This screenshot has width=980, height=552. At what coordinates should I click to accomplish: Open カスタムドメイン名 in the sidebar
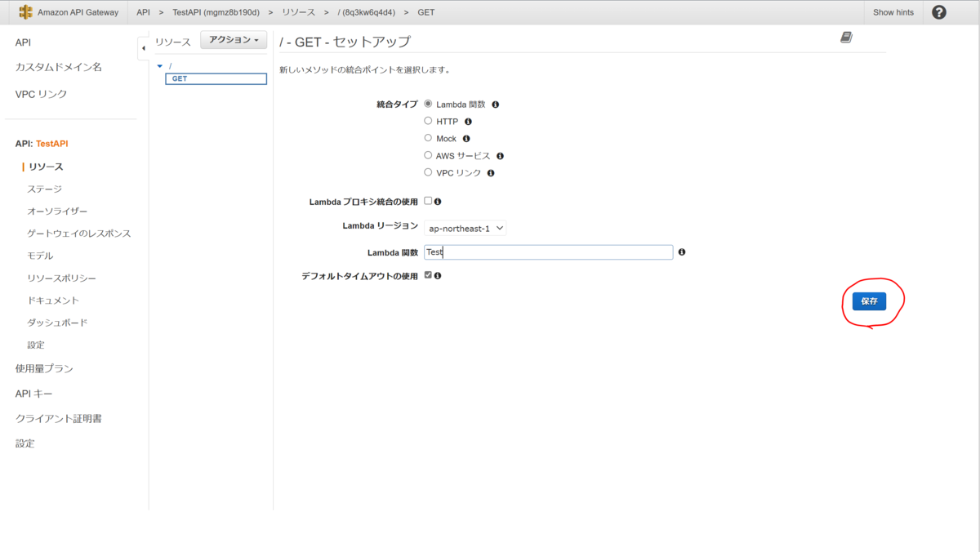59,67
